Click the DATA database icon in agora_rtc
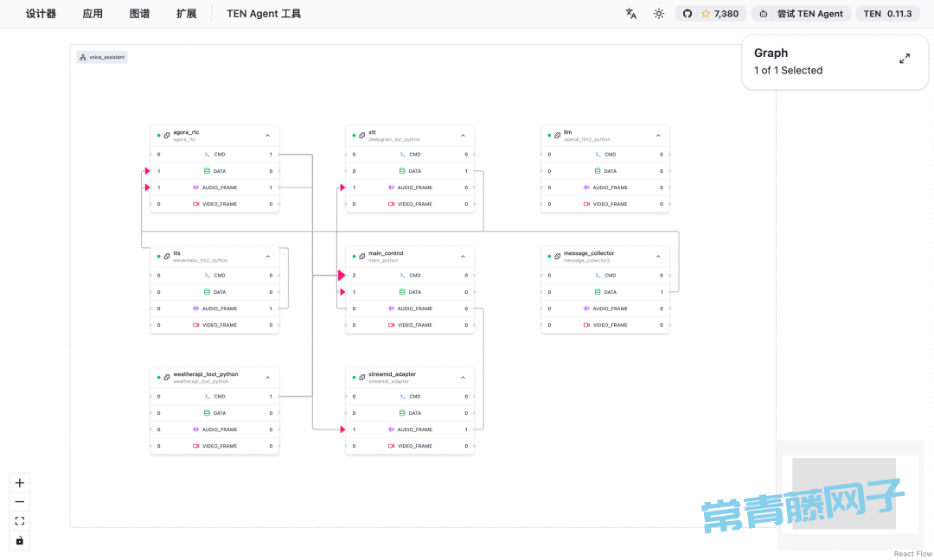Image resolution: width=934 pixels, height=560 pixels. (208, 171)
